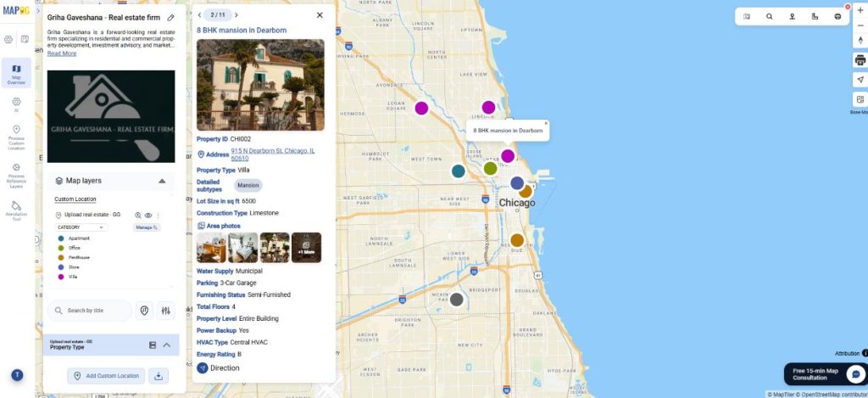The width and height of the screenshot is (868, 398).
Task: Zoom in on the map
Action: tap(860, 11)
